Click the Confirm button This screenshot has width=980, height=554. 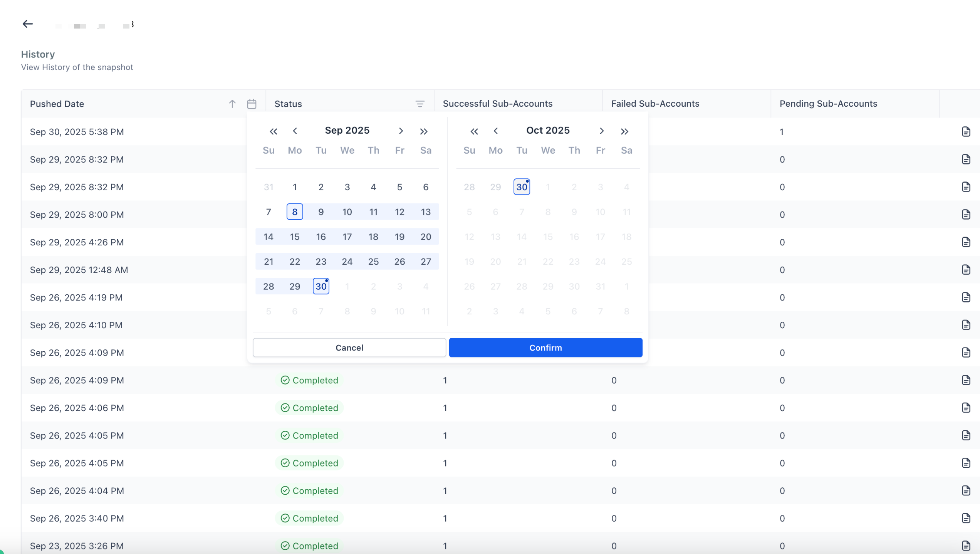pos(545,348)
